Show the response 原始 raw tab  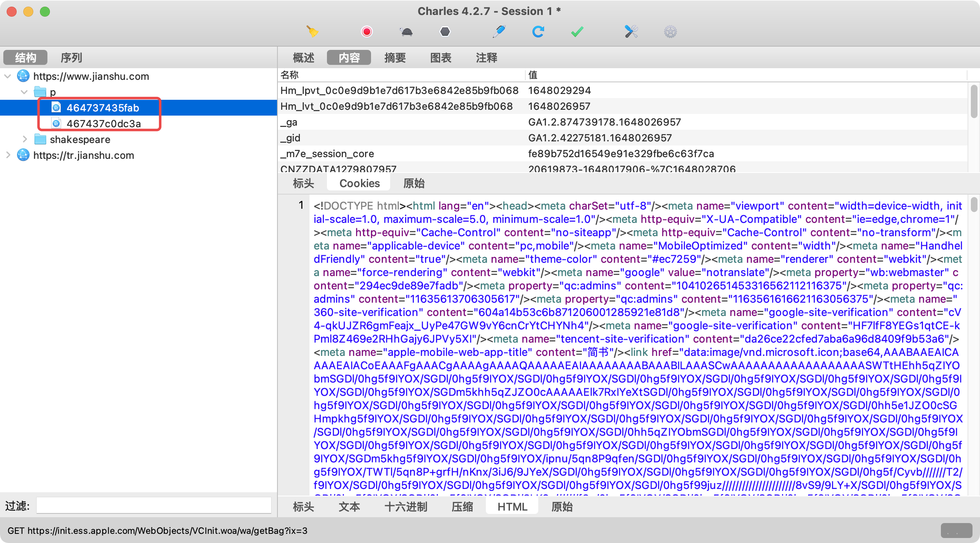point(562,507)
